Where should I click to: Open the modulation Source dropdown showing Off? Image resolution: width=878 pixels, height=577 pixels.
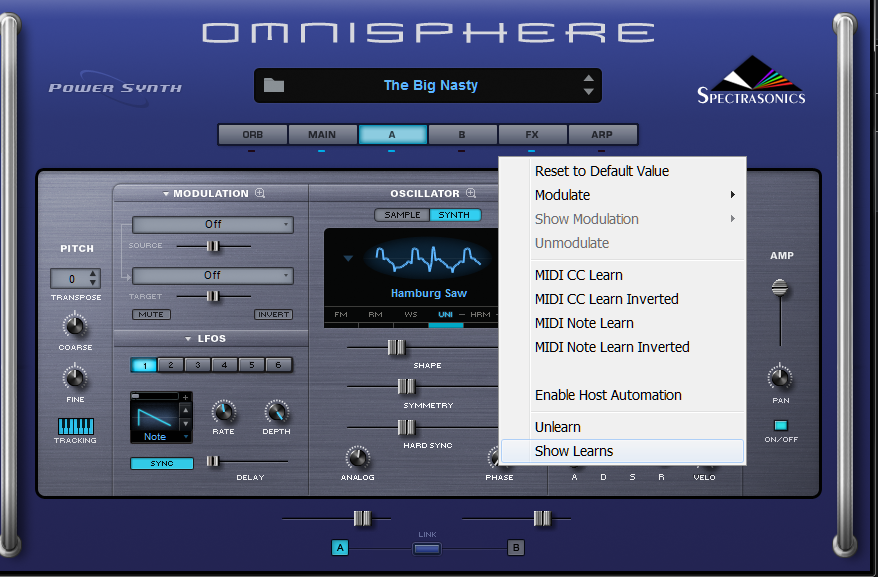[x=213, y=225]
